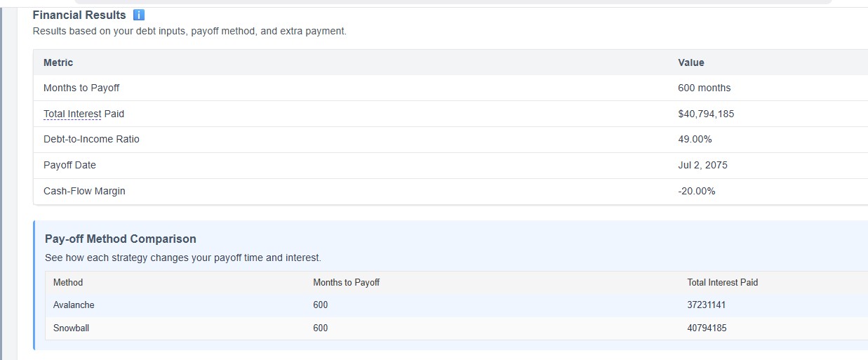Screen dimensions: 868x360
Task: Select the $40,794,185 interest value
Action: [706, 114]
